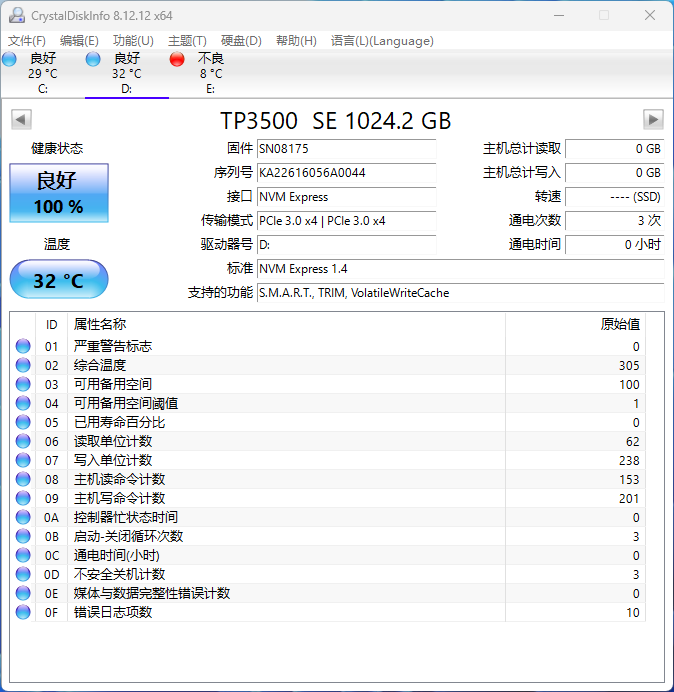Click the CrystalDiskInfo app icon in title bar
674x692 pixels.
pyautogui.click(x=17, y=15)
